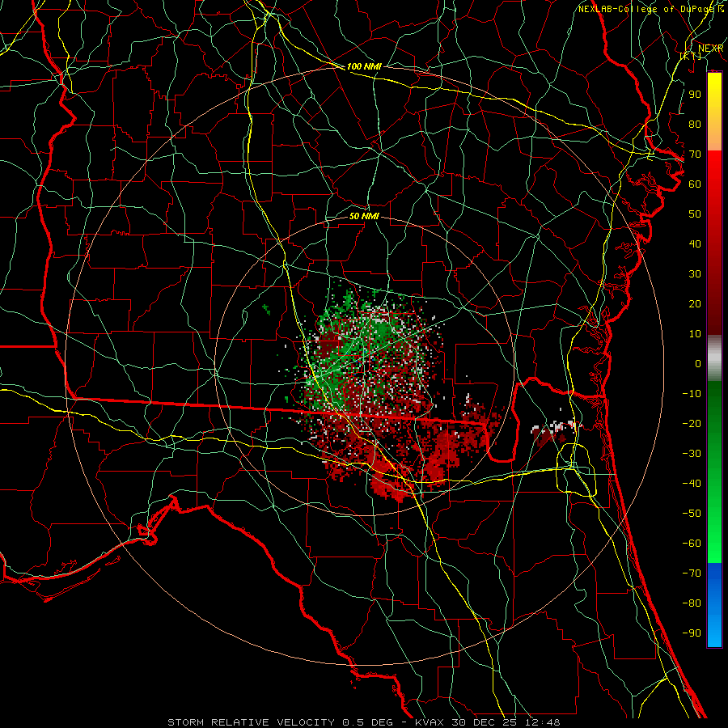Click the "100 NMI" range ring label
The image size is (728, 728).
[364, 66]
